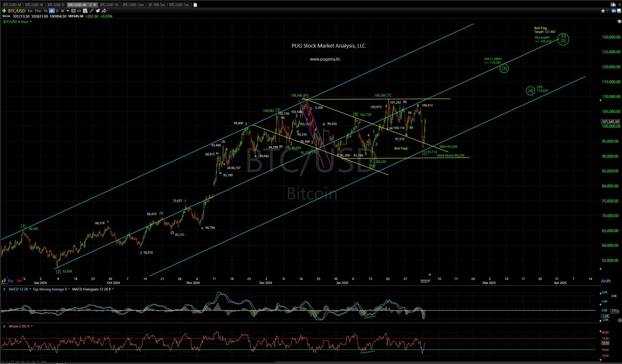Select the pencil drawing tool icon

click(91, 11)
